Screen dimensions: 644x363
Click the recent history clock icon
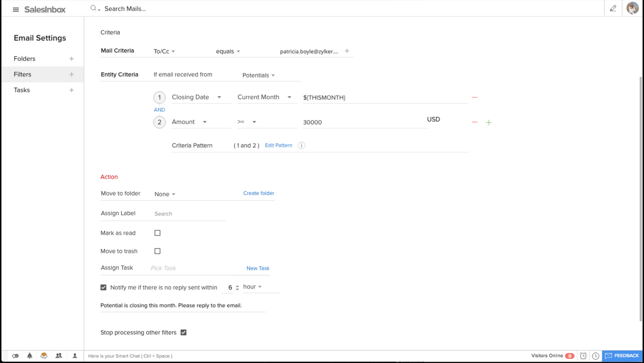click(596, 355)
